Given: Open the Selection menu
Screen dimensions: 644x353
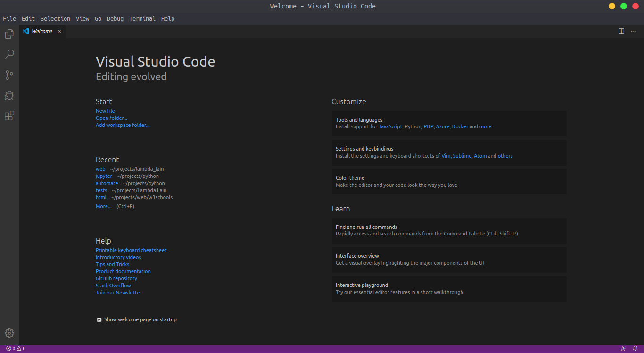Looking at the screenshot, I should click(55, 19).
